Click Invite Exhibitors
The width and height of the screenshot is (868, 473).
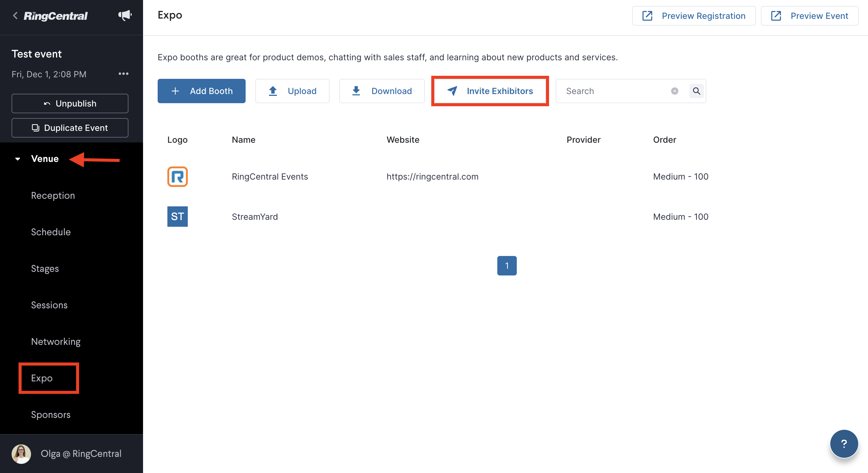[x=490, y=91]
